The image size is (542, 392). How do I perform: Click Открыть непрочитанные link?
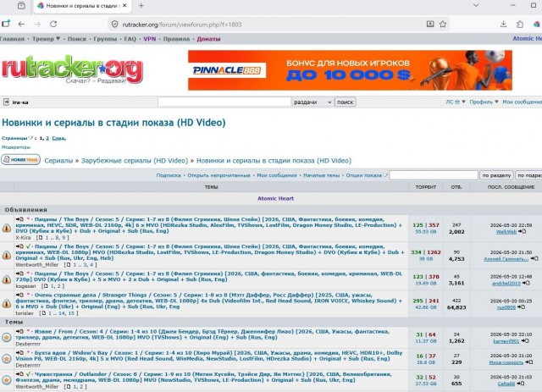pos(218,175)
